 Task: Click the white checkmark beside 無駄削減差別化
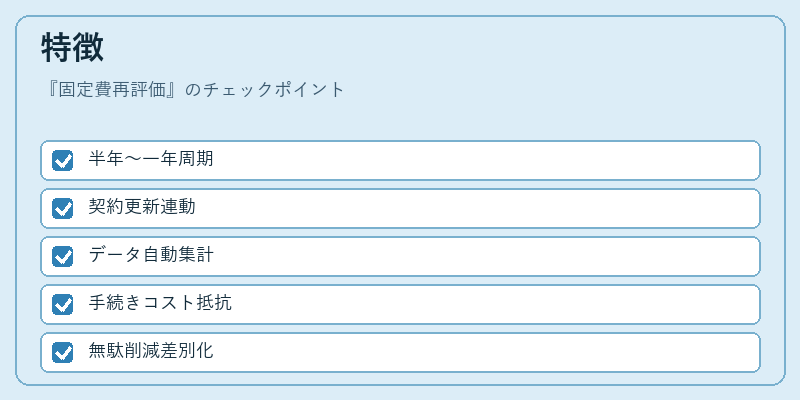(63, 353)
